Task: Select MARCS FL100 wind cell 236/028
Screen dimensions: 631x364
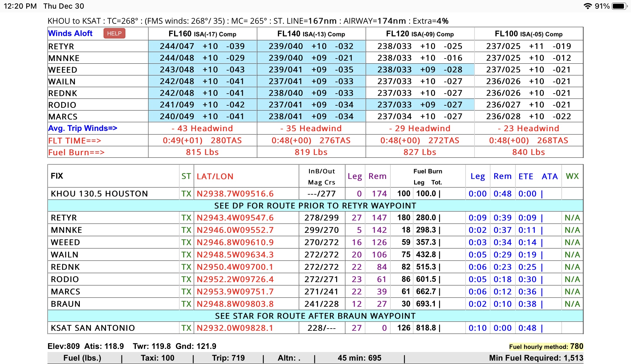Action: (529, 116)
